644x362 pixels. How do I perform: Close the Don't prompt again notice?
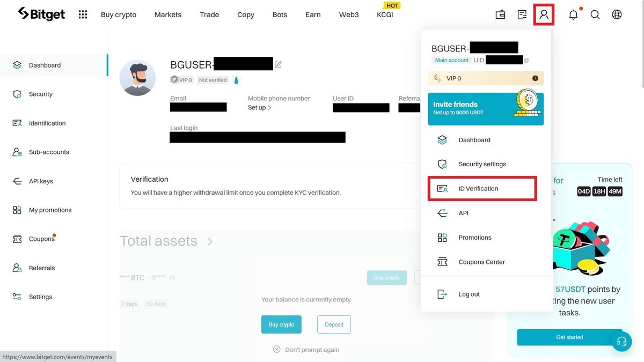[x=276, y=349]
